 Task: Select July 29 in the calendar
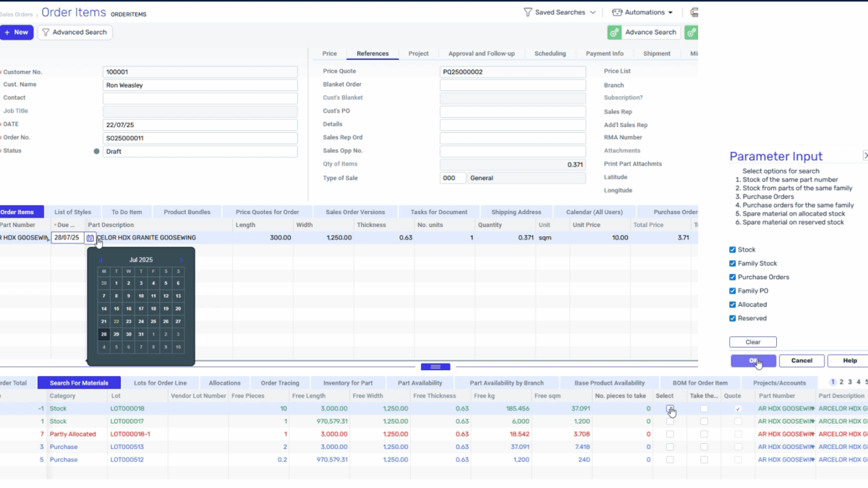pos(116,335)
